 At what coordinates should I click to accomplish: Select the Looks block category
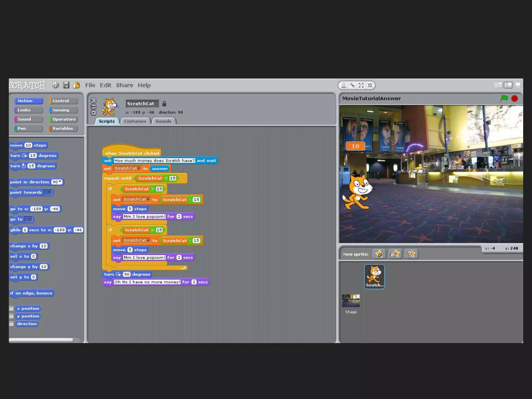tap(29, 110)
